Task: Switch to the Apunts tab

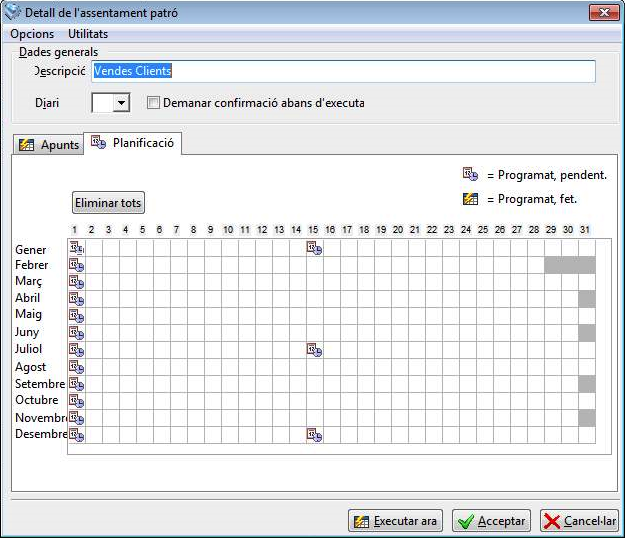Action: coord(49,145)
